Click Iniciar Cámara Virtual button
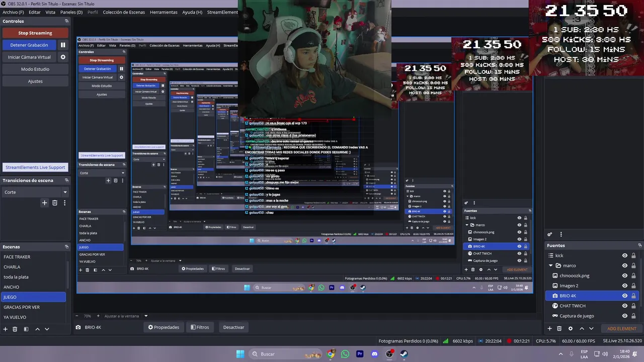 [x=29, y=57]
